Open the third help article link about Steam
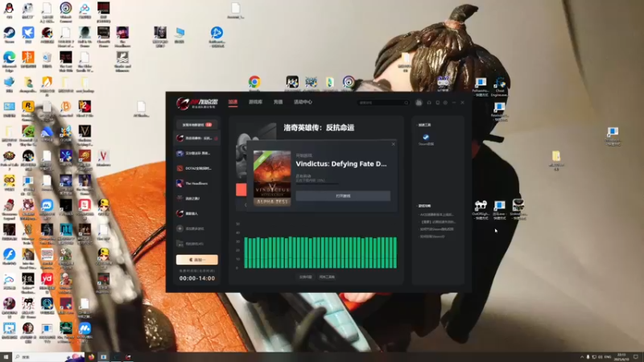Image resolution: width=644 pixels, height=362 pixels. (x=436, y=229)
